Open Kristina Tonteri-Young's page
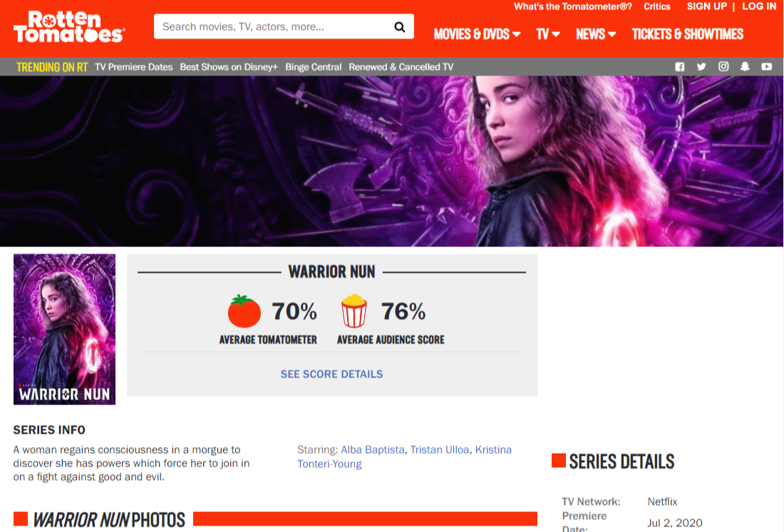Viewport: 784px width, 532px height. pyautogui.click(x=405, y=457)
